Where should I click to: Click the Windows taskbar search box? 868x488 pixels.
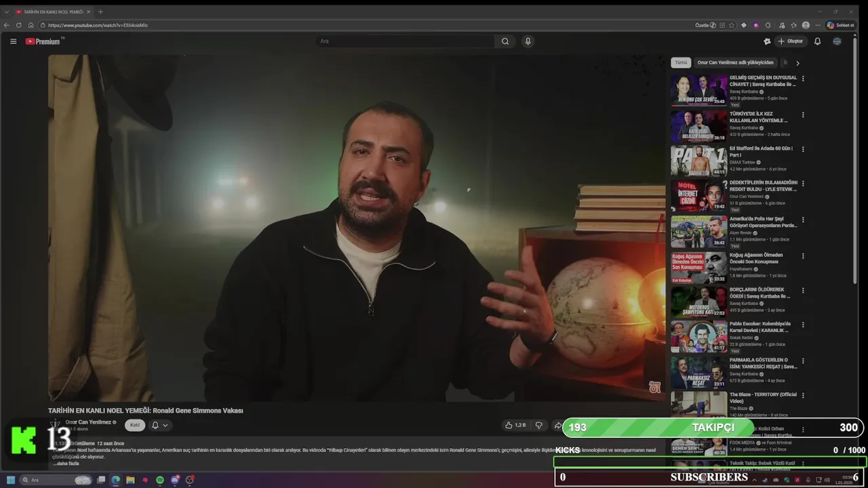pyautogui.click(x=56, y=480)
